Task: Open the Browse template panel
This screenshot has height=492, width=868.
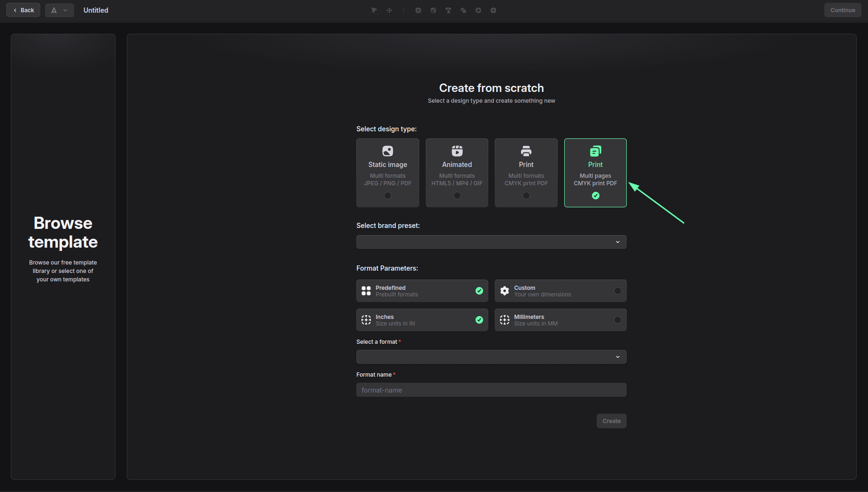Action: [x=63, y=257]
